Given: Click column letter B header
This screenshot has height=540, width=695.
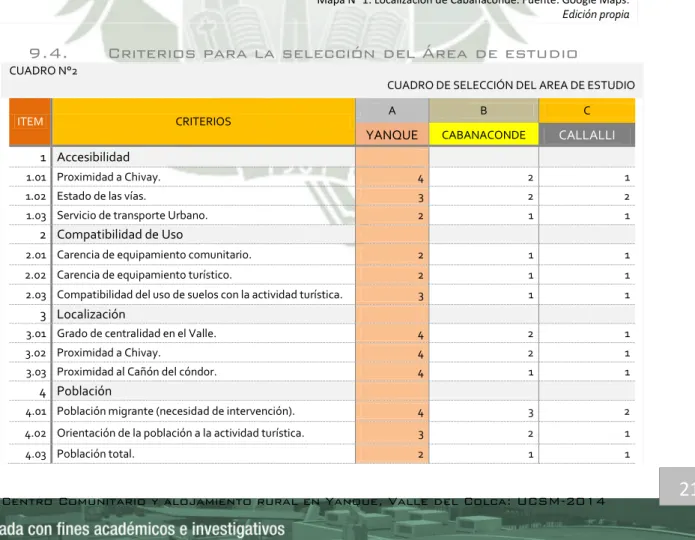Looking at the screenshot, I should [x=484, y=110].
